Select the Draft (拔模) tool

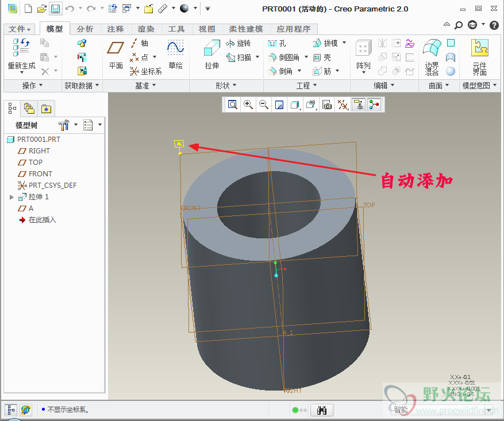point(325,43)
